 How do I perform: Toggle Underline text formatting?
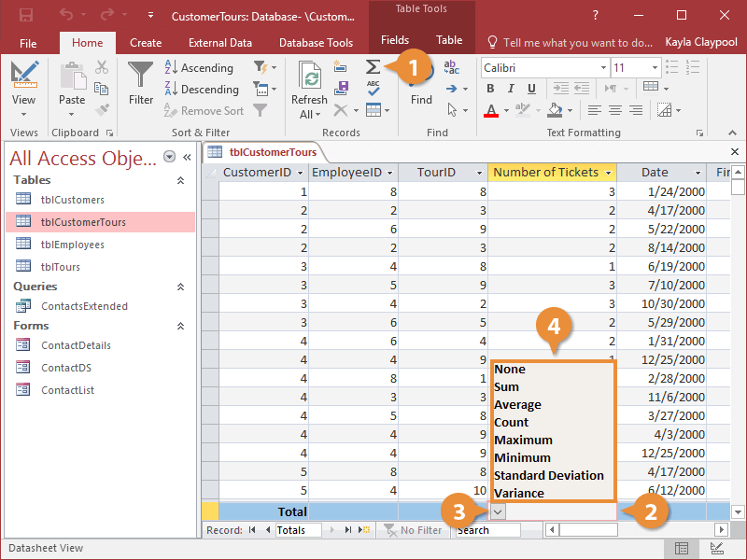click(x=529, y=89)
